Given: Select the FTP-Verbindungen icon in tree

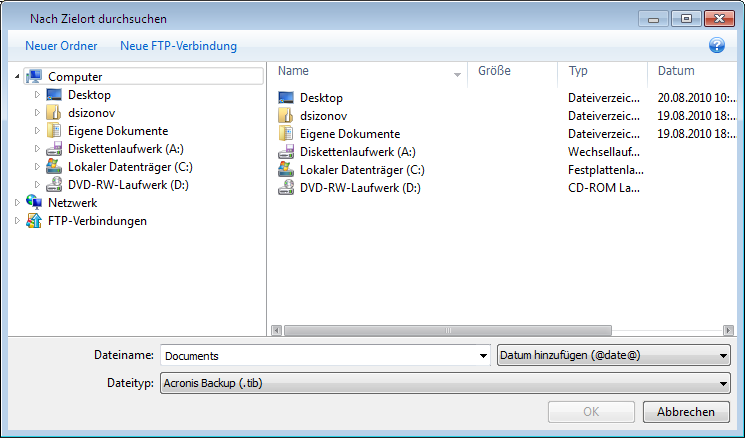Looking at the screenshot, I should [34, 220].
